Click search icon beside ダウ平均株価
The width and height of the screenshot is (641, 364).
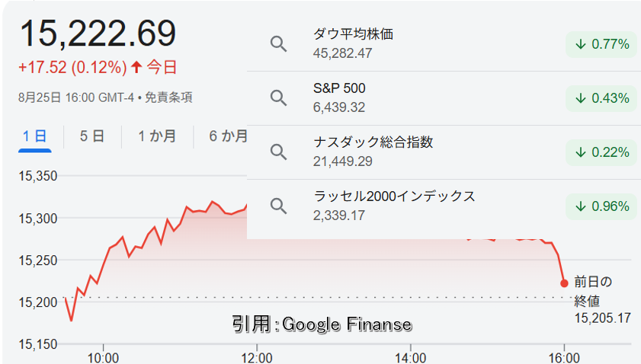pyautogui.click(x=278, y=43)
